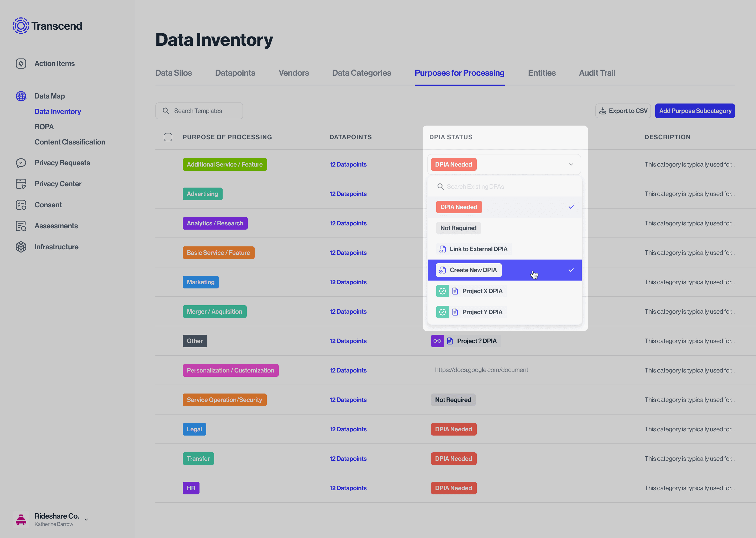The height and width of the screenshot is (538, 756).
Task: Click the checkmark next to DPIA Needed option
Action: pos(571,207)
